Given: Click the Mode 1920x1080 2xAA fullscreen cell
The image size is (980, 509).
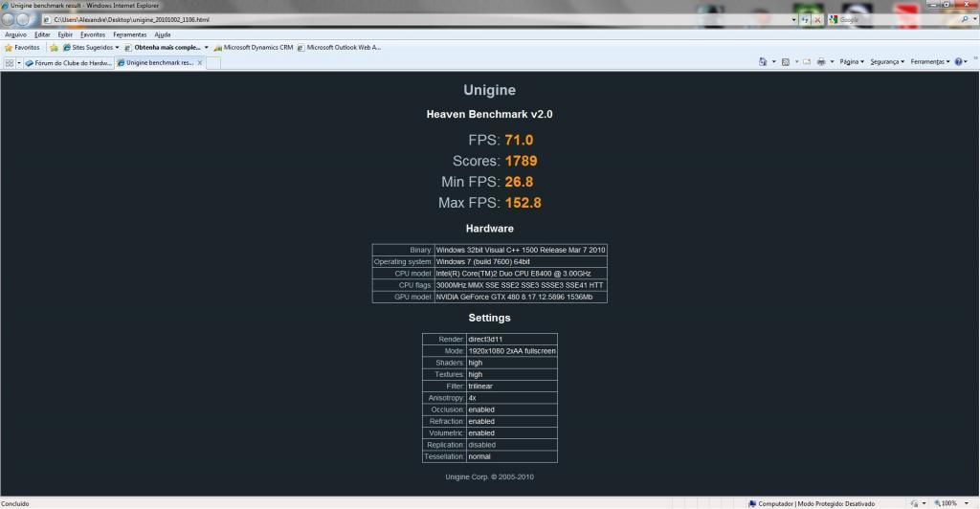Looking at the screenshot, I should [x=512, y=351].
